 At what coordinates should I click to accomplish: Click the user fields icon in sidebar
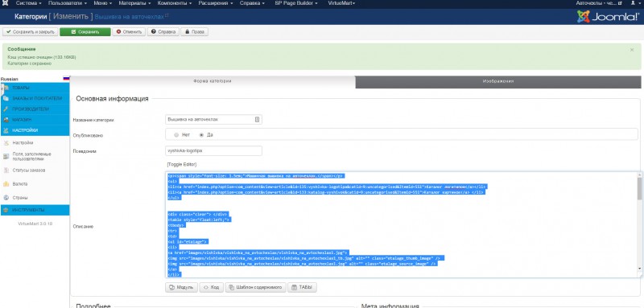6,156
